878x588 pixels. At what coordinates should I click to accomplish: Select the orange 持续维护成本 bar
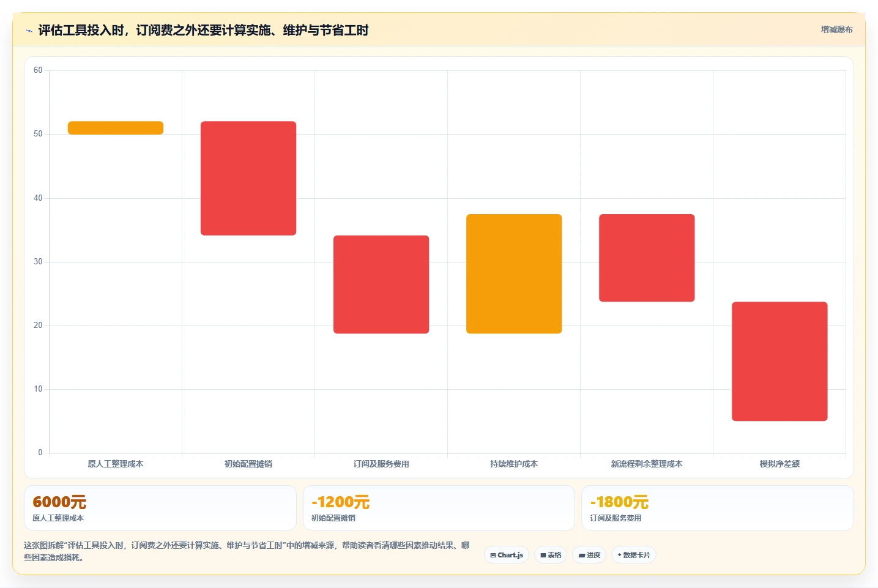[514, 274]
